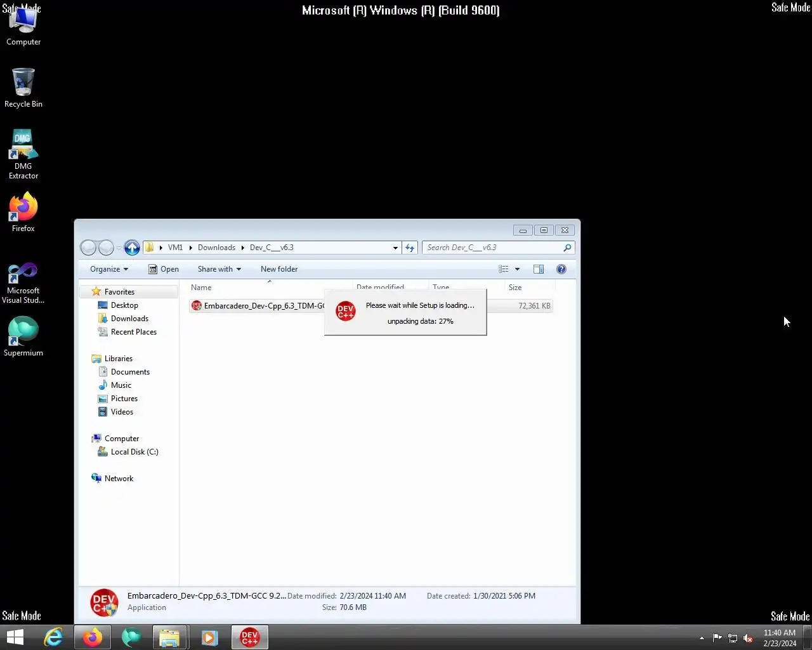Click the file size 72,361 KB cell
The width and height of the screenshot is (812, 650).
tap(534, 306)
